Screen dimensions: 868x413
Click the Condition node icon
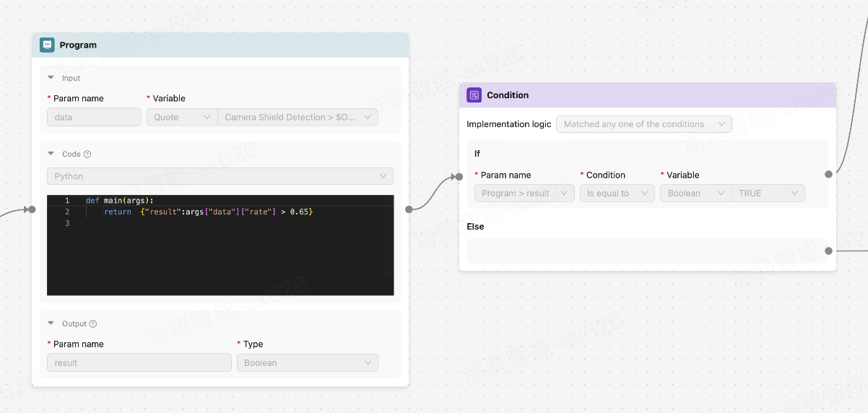pos(474,95)
